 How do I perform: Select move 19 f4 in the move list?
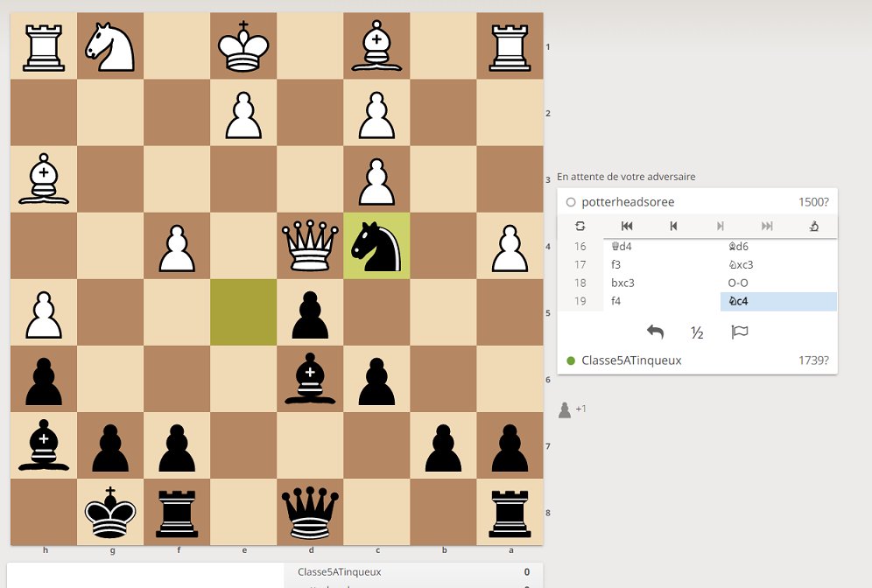point(662,301)
